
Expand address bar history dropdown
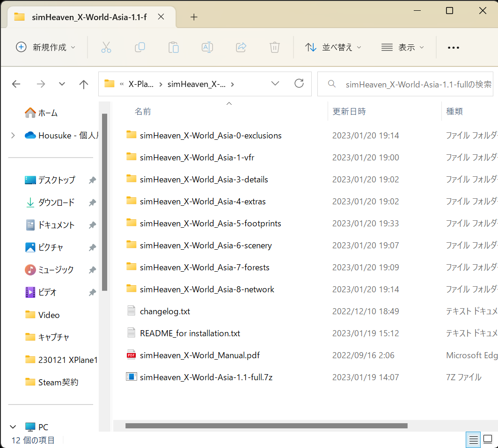(x=275, y=83)
